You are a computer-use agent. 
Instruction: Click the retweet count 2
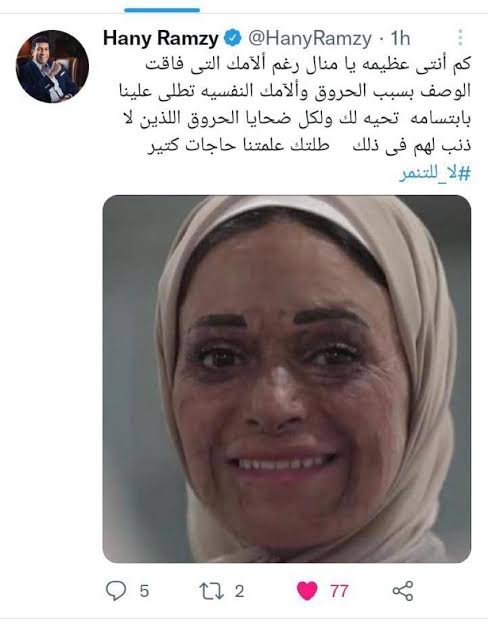click(x=239, y=591)
